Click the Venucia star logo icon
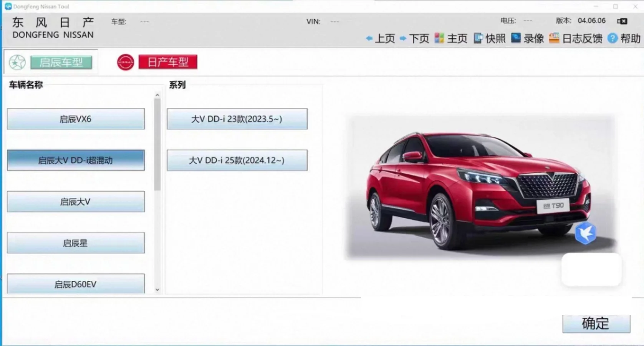 [x=17, y=62]
